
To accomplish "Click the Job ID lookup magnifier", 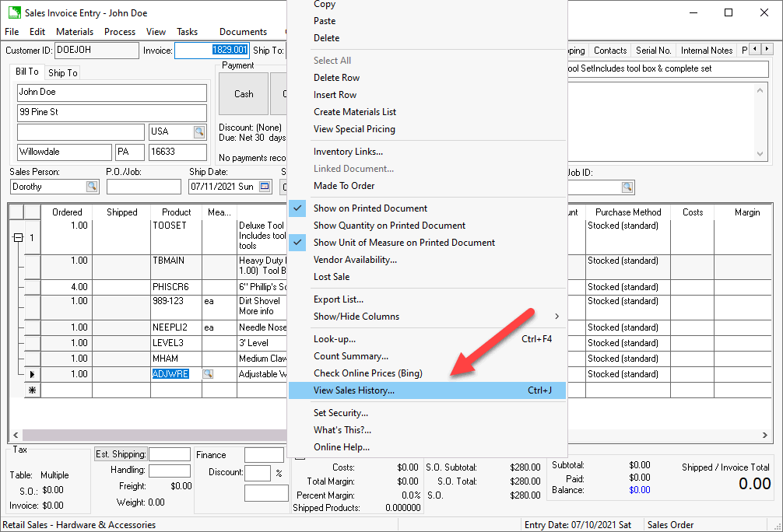I will click(x=627, y=187).
